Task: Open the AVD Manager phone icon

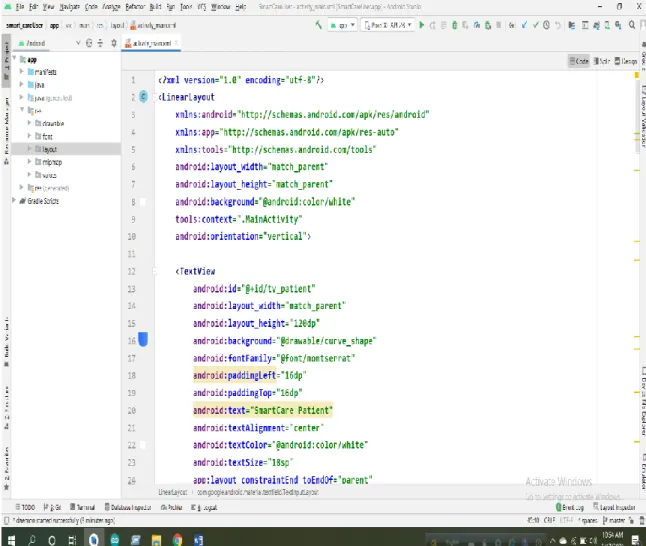Action: [607, 25]
